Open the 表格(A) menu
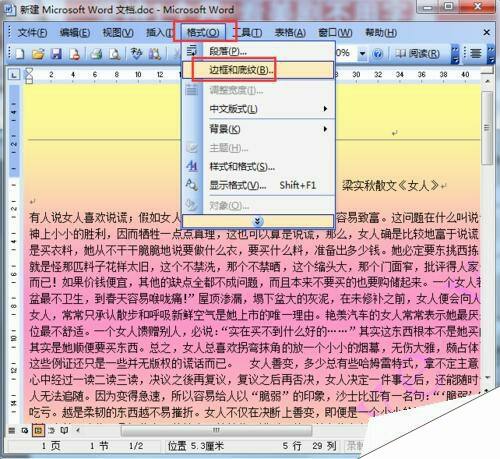This screenshot has height=459, width=500. (290, 33)
